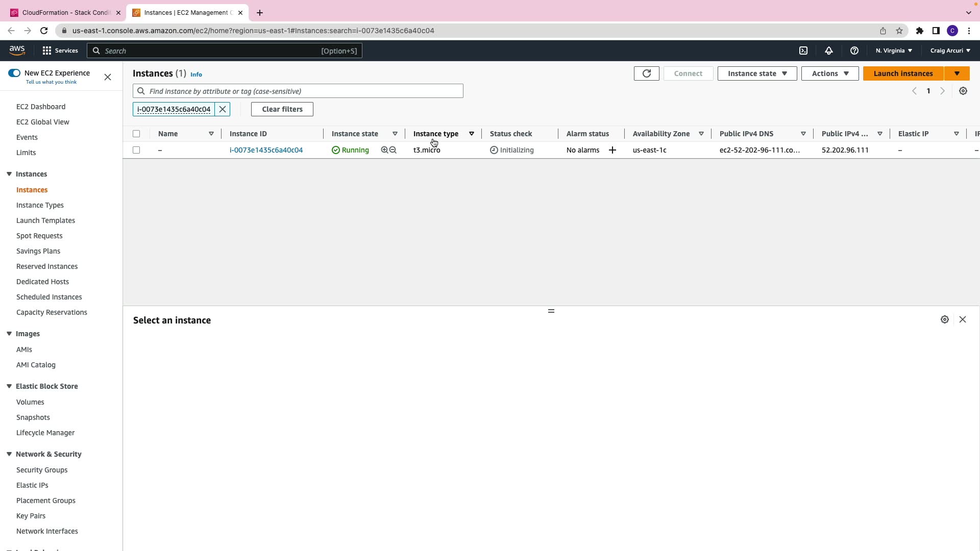Open Security Groups in sidebar
The image size is (980, 551).
pos(42,470)
